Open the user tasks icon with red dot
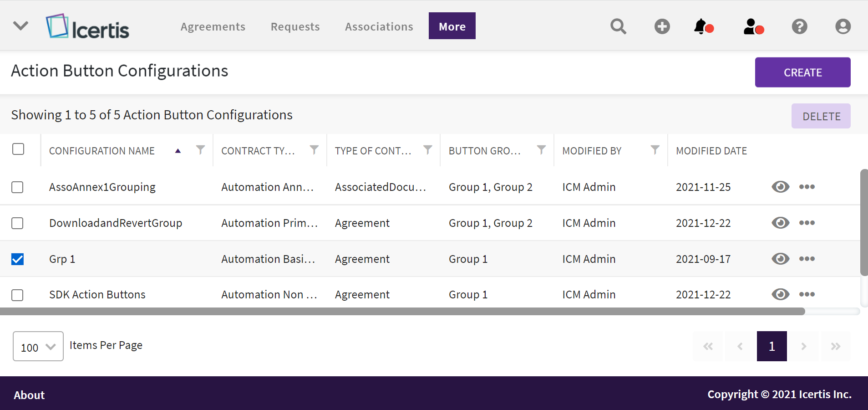Screen dimensions: 868x410 coord(752,26)
